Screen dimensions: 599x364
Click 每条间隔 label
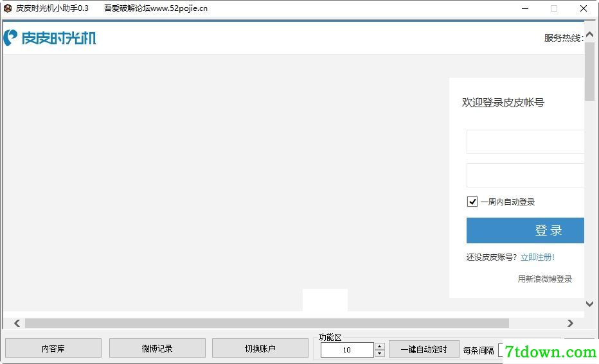[x=478, y=351]
